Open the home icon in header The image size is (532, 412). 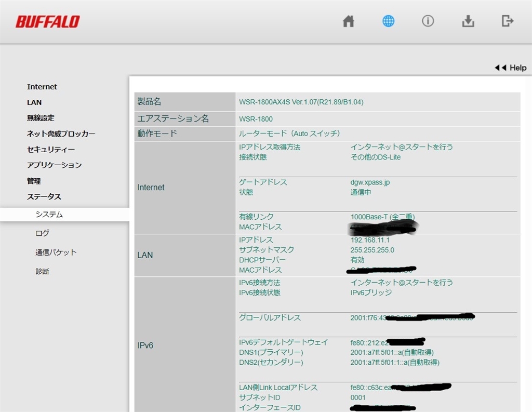(x=349, y=21)
